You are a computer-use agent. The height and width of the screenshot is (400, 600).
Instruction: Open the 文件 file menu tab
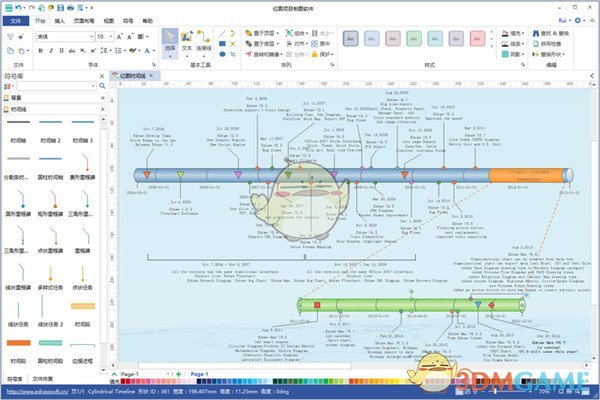point(16,21)
